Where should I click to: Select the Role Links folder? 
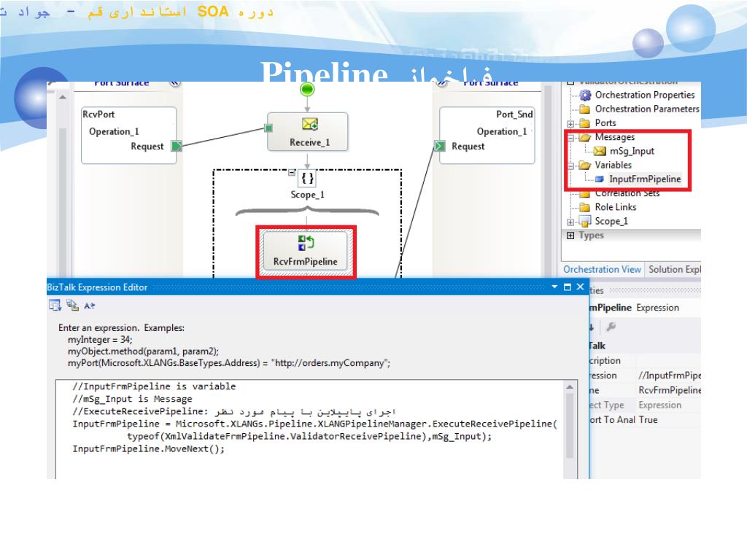[616, 207]
